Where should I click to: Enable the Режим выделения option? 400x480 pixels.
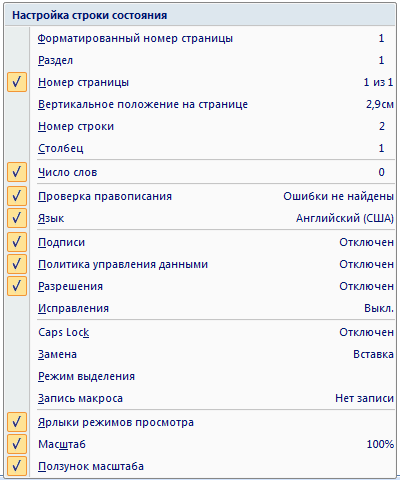200,376
